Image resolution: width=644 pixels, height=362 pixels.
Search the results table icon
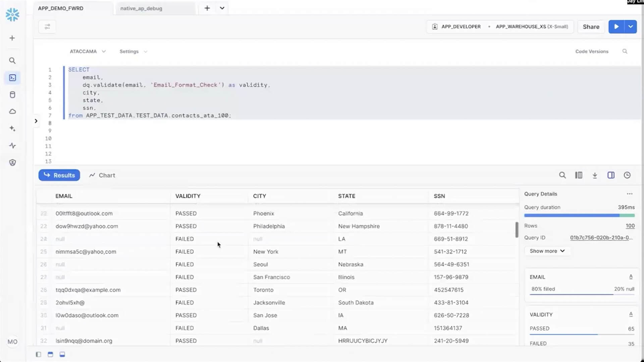point(562,175)
